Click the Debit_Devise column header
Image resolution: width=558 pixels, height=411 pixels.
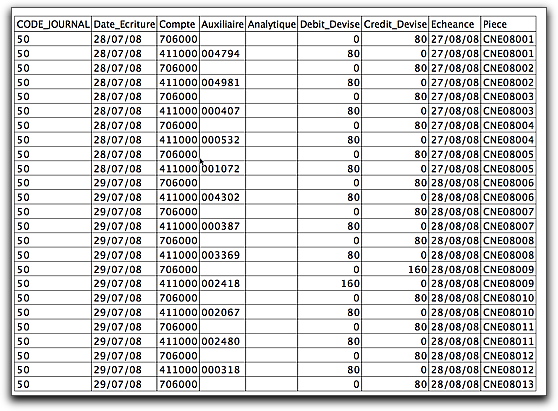[x=330, y=24]
